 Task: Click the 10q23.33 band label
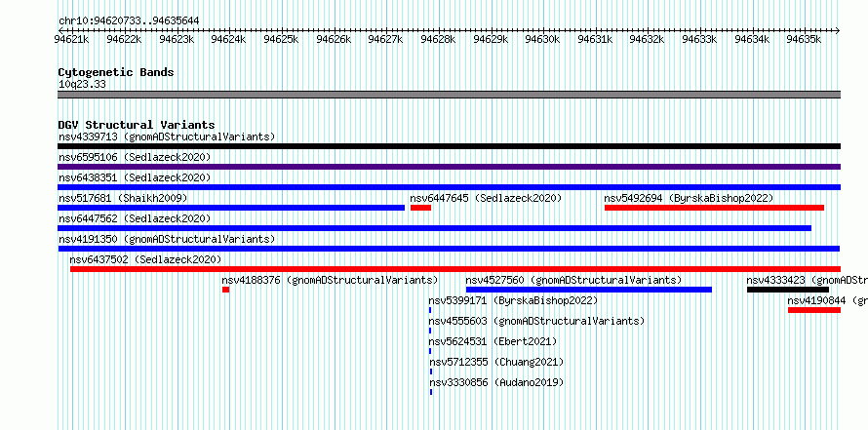coord(82,85)
